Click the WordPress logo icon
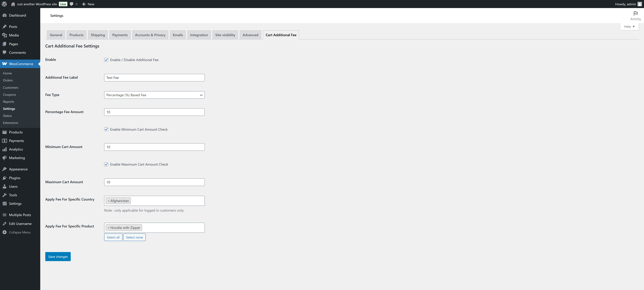 pos(4,4)
